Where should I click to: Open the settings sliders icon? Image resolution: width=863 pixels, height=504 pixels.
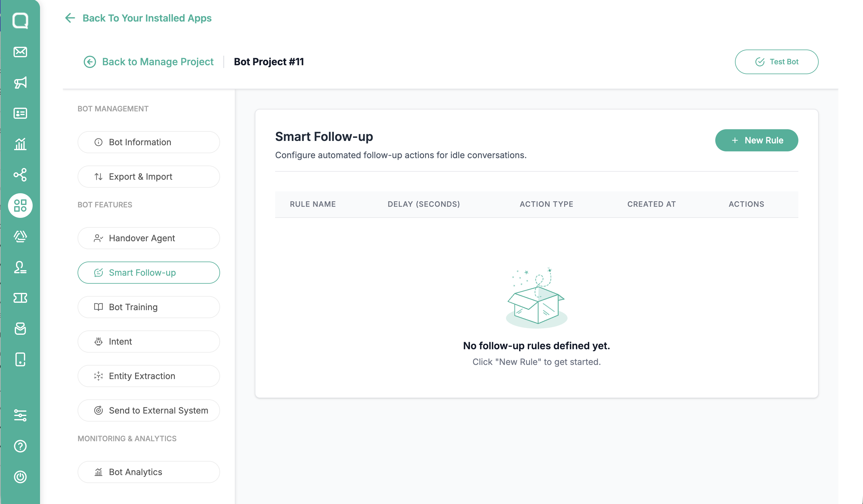[20, 415]
